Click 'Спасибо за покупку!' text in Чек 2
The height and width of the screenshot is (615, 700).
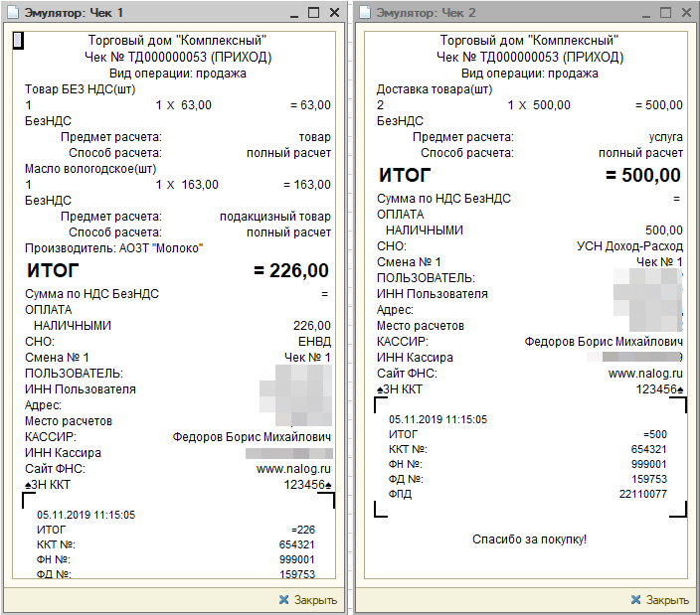(529, 539)
